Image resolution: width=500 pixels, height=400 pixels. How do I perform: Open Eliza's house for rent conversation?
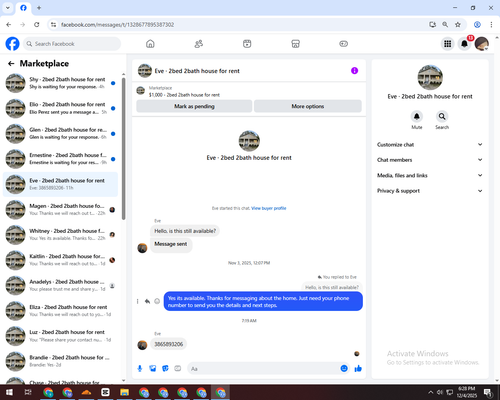point(60,311)
